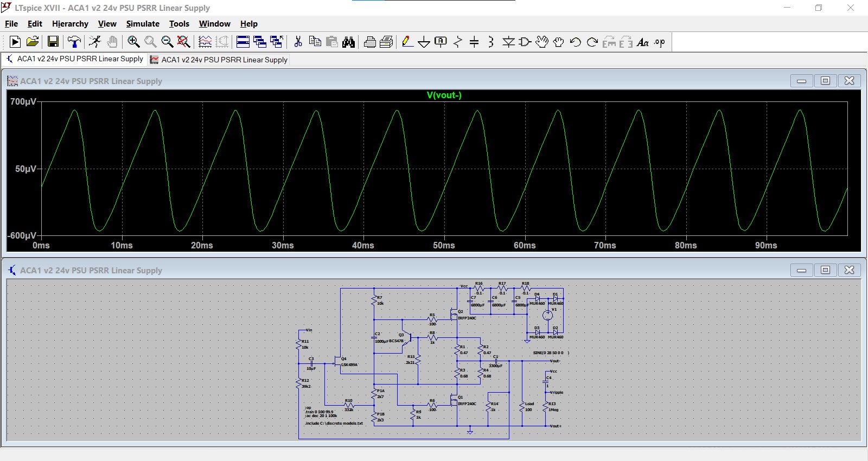Click the Rotate toolbar icon
Viewport: 868px width, 461px height.
(609, 42)
